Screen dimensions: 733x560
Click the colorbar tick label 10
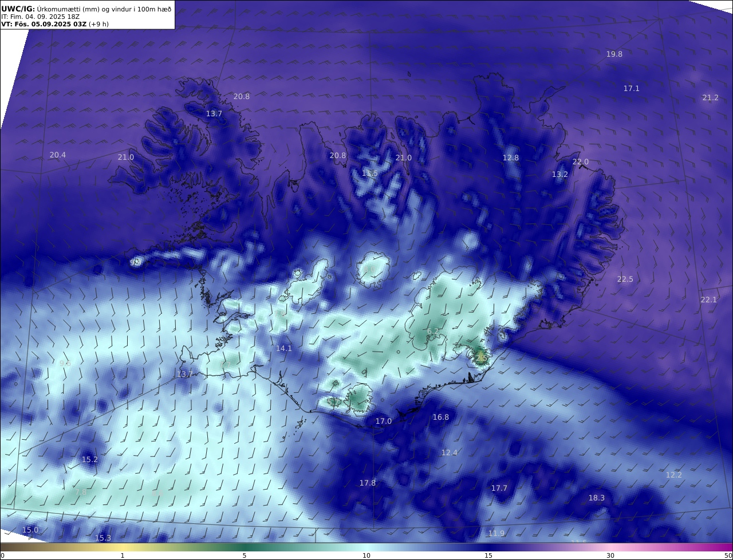pyautogui.click(x=366, y=555)
